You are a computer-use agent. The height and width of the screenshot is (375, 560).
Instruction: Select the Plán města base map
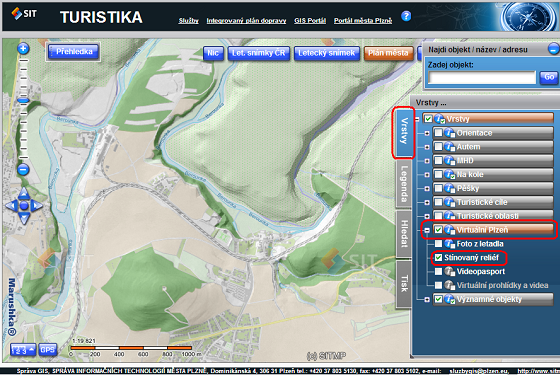coord(388,53)
